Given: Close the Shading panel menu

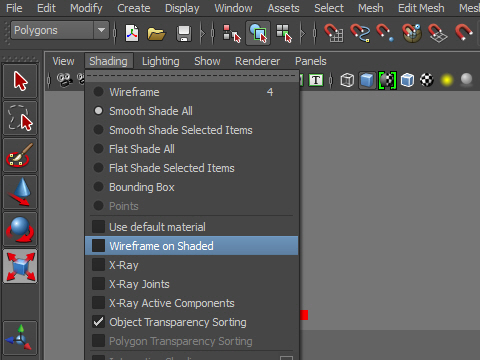Looking at the screenshot, I should click(x=108, y=61).
